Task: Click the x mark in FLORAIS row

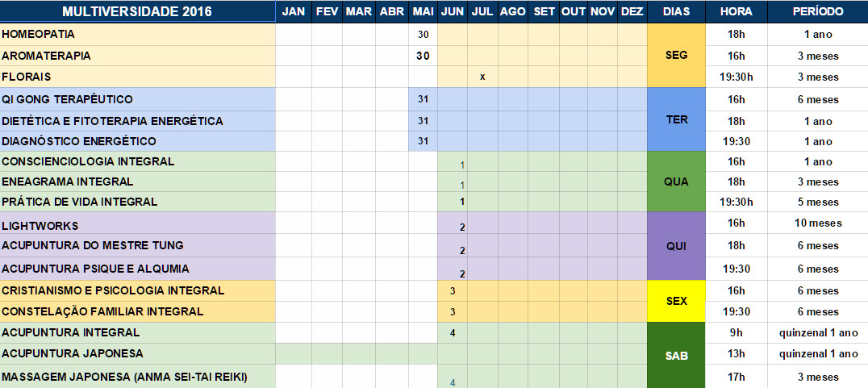Action: [x=482, y=77]
